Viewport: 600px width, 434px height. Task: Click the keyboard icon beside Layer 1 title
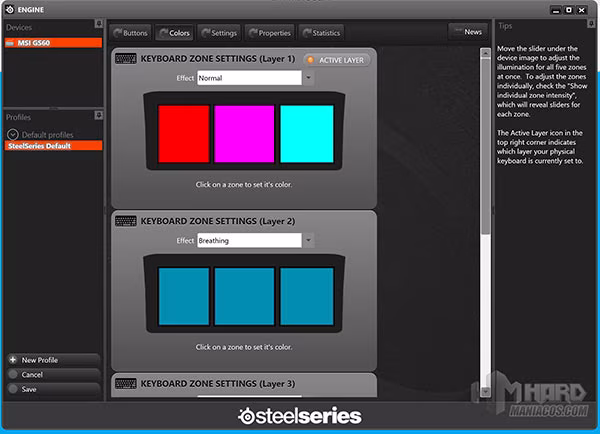point(126,59)
